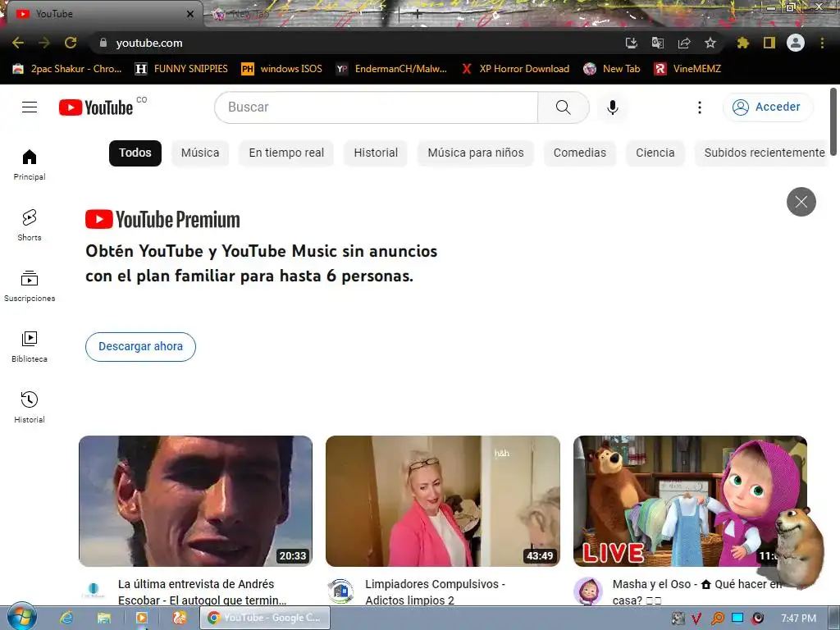Select the Música para niños chip

coord(475,153)
